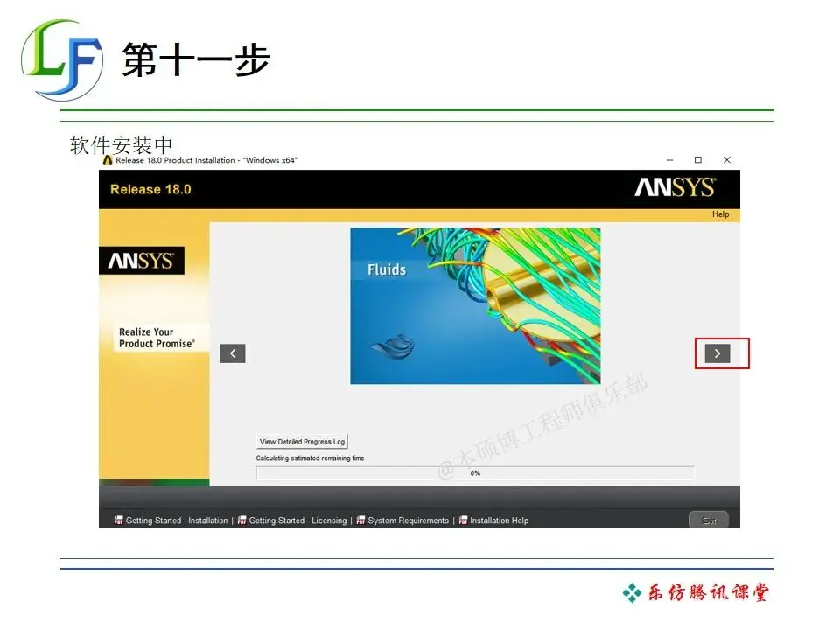Open the Getting Started - Installation link
The height and width of the screenshot is (630, 840).
coord(177,521)
